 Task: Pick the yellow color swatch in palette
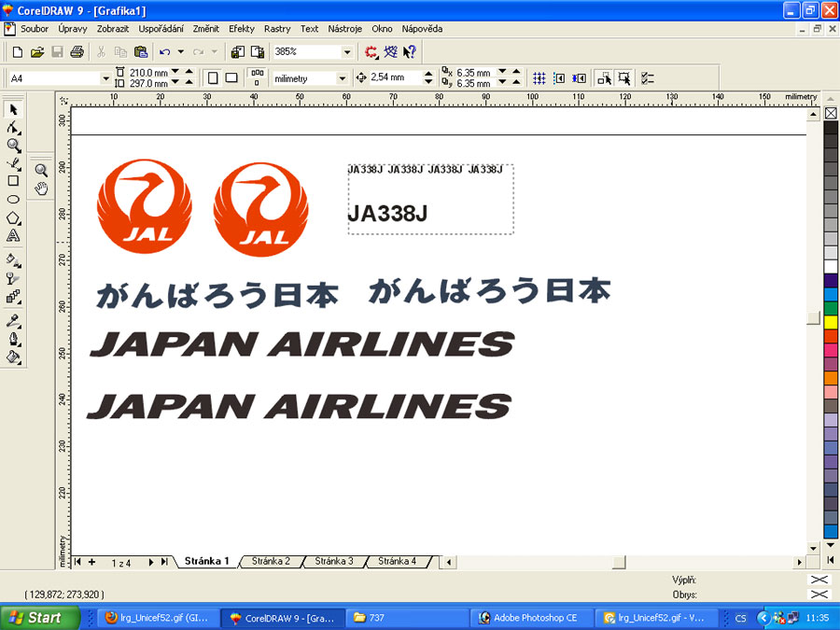(831, 322)
